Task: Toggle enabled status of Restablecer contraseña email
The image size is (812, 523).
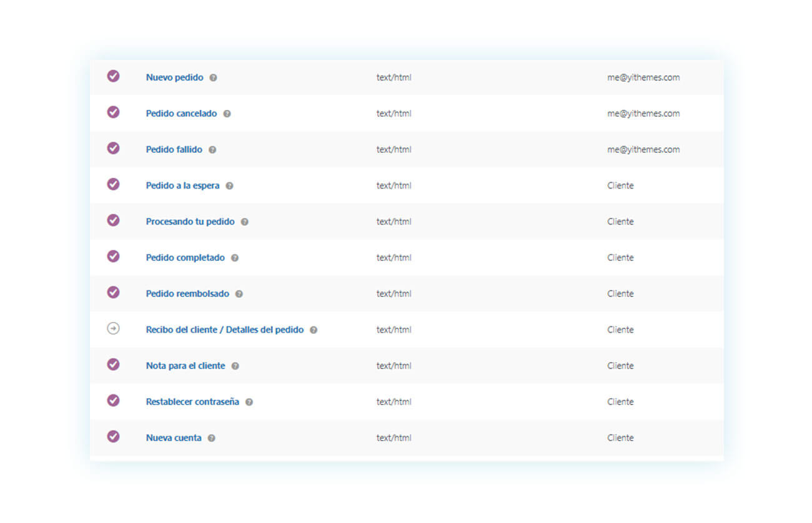Action: coord(113,400)
